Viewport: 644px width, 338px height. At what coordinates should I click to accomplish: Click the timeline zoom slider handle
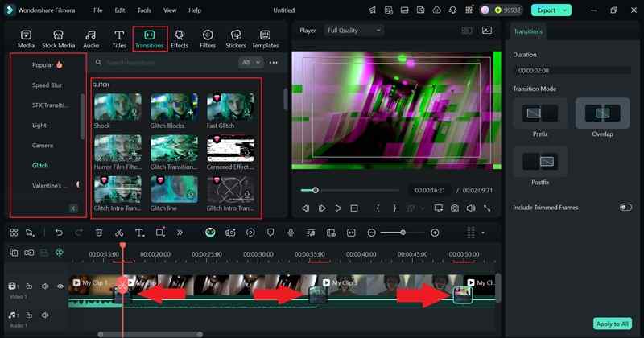point(403,233)
